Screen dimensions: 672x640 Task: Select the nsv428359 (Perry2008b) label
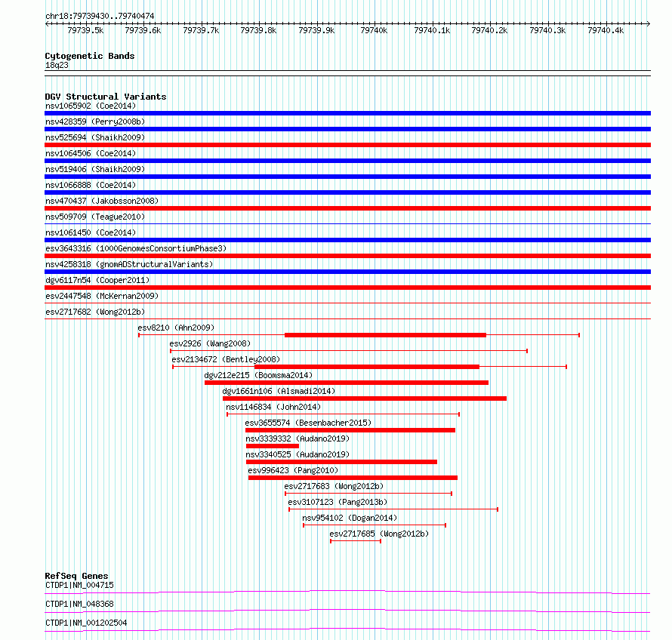(x=95, y=122)
